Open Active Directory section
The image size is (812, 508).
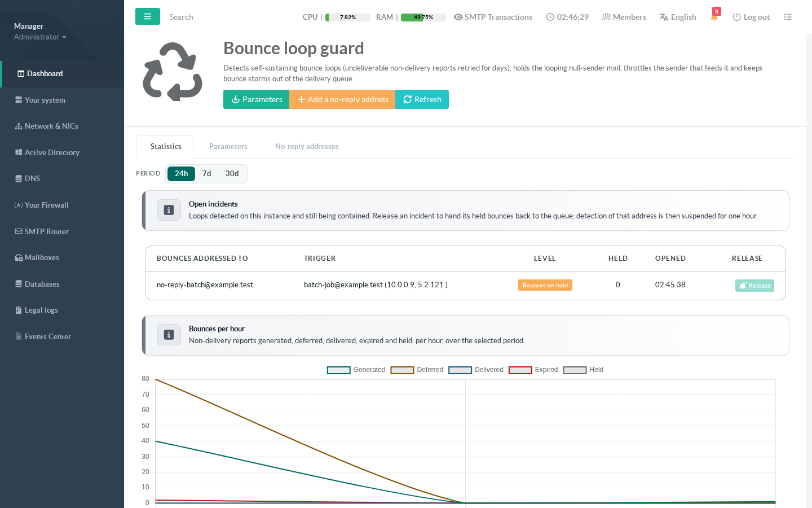[62, 152]
